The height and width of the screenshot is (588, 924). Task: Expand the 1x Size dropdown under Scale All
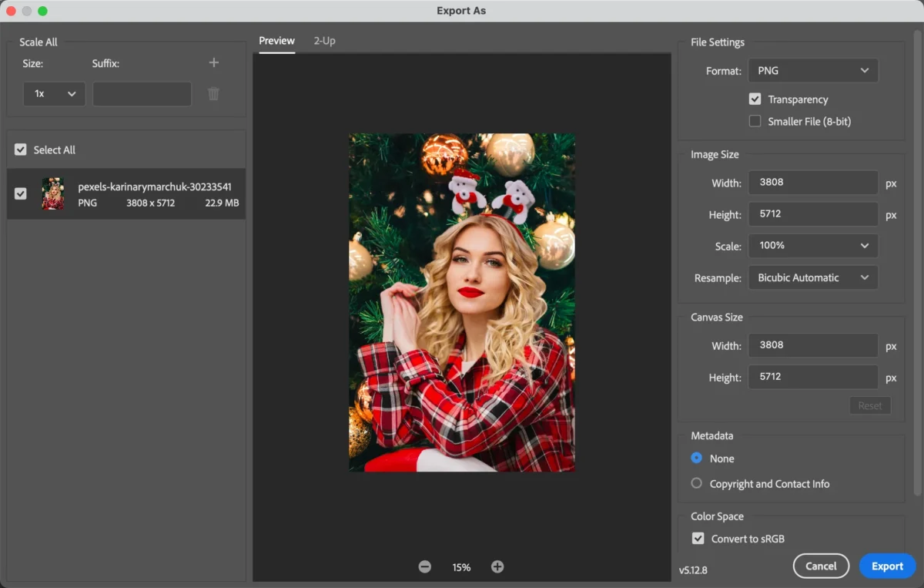[54, 93]
